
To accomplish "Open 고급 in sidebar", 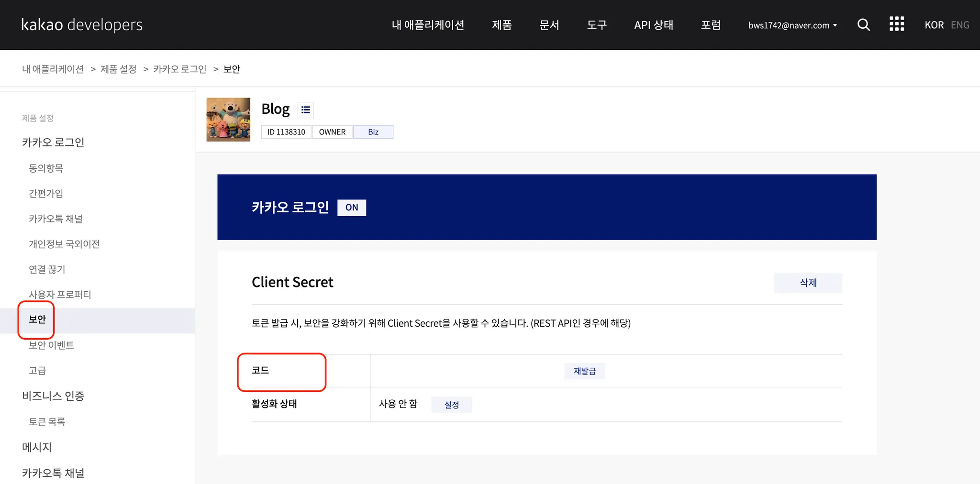I will (37, 371).
